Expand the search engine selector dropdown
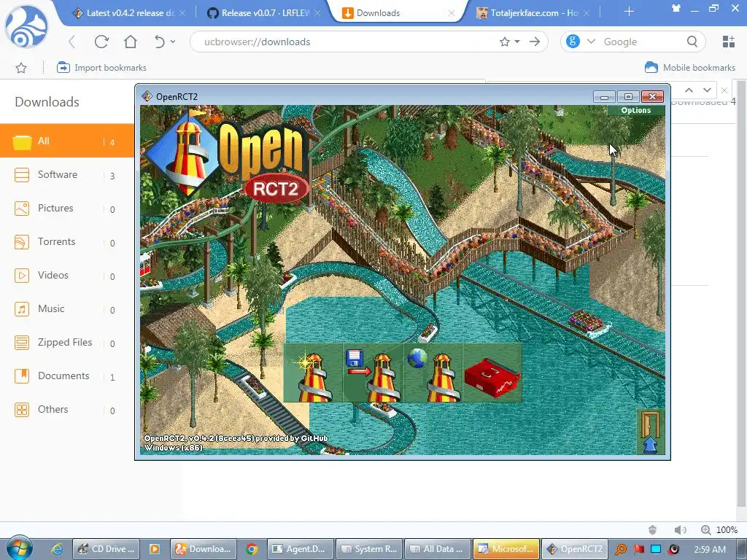Image resolution: width=747 pixels, height=560 pixels. [591, 42]
